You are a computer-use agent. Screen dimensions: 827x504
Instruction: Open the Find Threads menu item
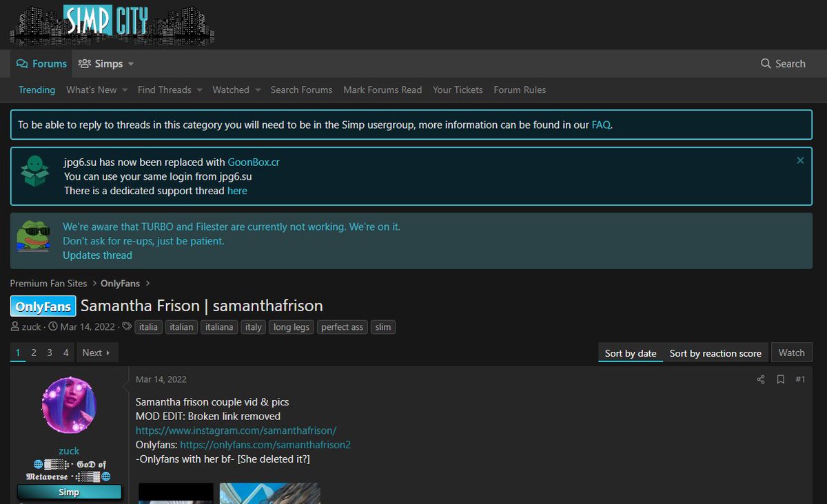(x=165, y=90)
